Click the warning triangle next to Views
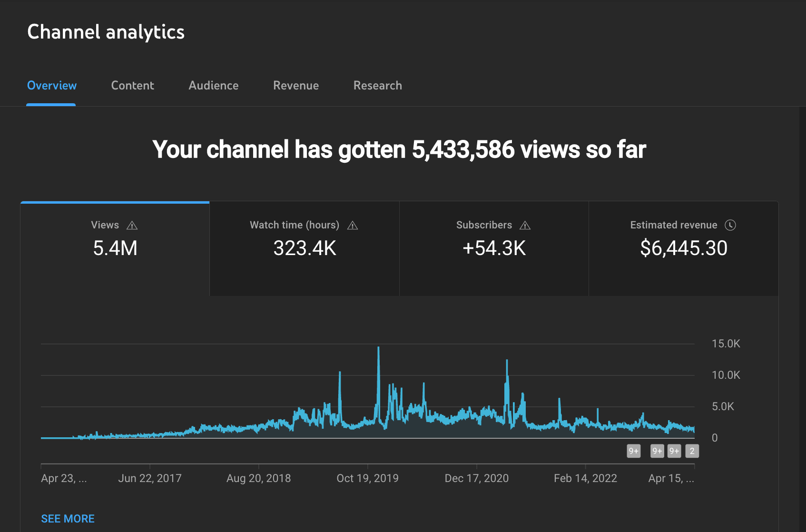The width and height of the screenshot is (806, 532). (132, 226)
